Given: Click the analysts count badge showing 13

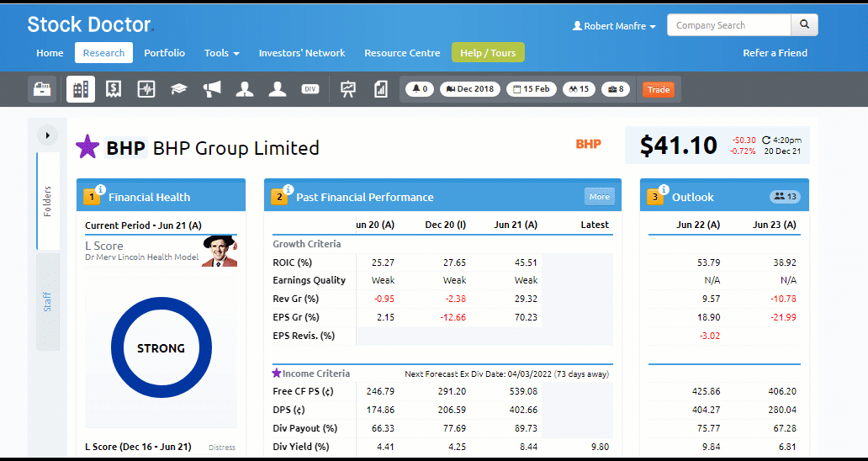Looking at the screenshot, I should pyautogui.click(x=785, y=197).
